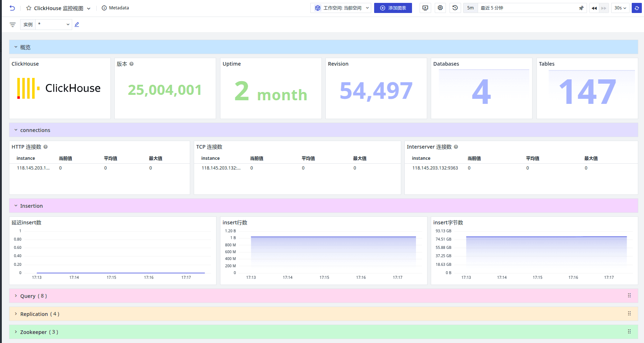Pin the time range with pin icon
This screenshot has height=343, width=644.
[581, 8]
